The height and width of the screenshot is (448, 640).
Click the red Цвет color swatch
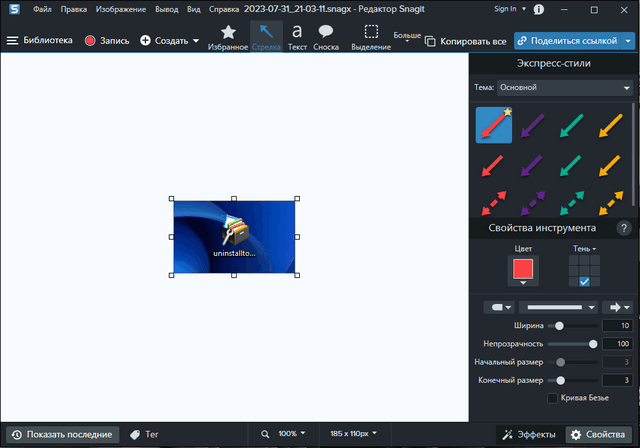pos(523,268)
